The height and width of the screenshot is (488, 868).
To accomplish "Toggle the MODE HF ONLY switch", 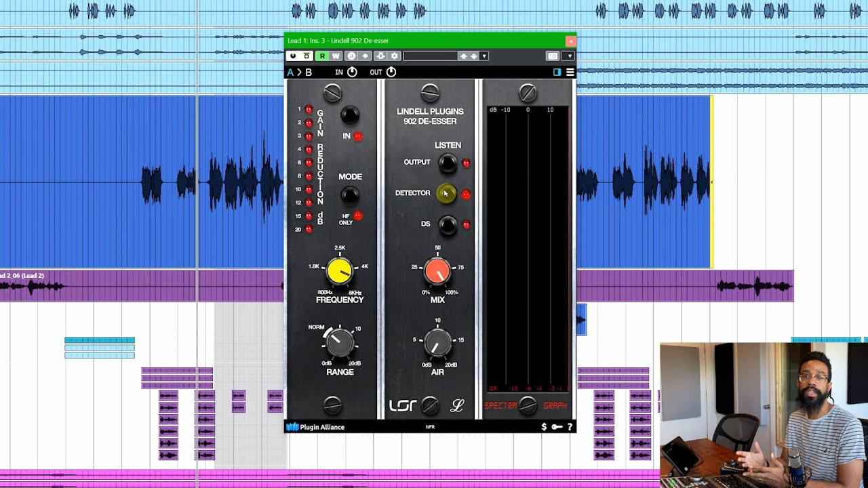I will tap(350, 196).
